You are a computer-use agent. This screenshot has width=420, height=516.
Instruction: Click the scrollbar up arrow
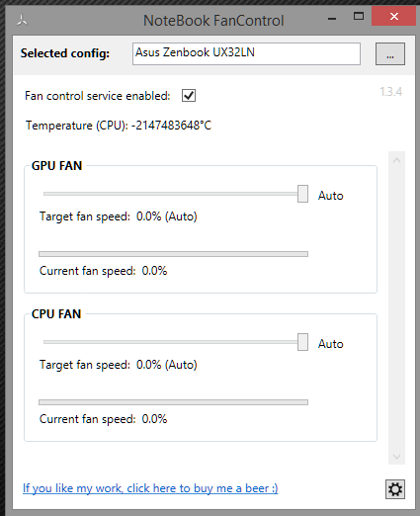[x=396, y=160]
